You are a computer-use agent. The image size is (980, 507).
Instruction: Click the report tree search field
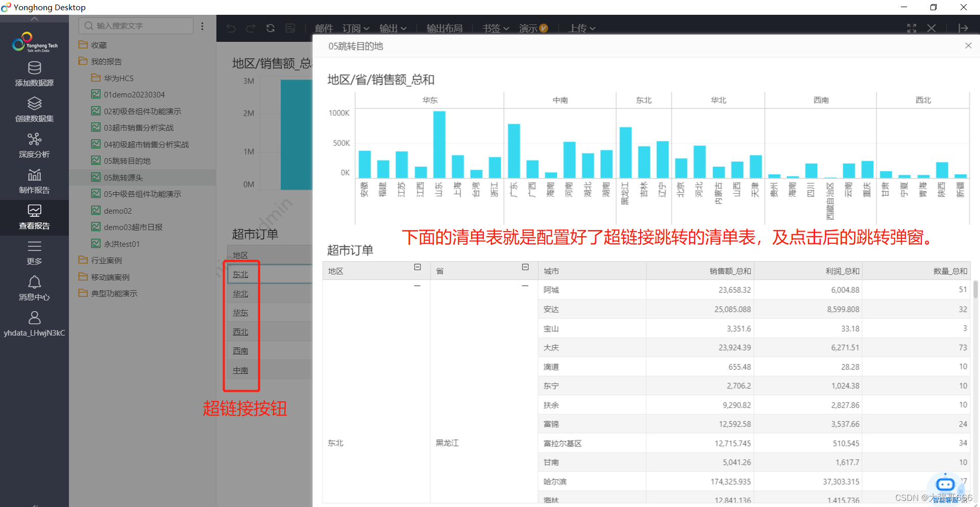(x=136, y=26)
